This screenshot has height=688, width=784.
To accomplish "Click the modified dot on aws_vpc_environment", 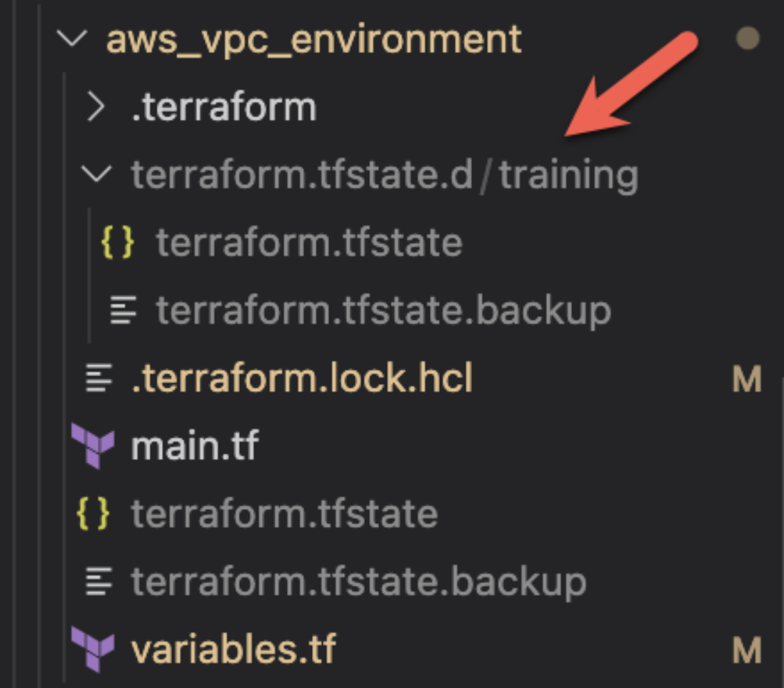I will click(748, 39).
